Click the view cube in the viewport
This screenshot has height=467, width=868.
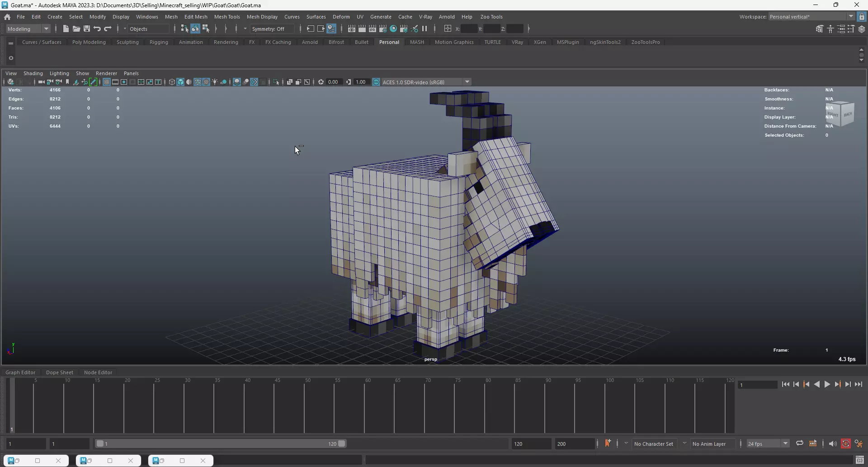[x=840, y=114]
